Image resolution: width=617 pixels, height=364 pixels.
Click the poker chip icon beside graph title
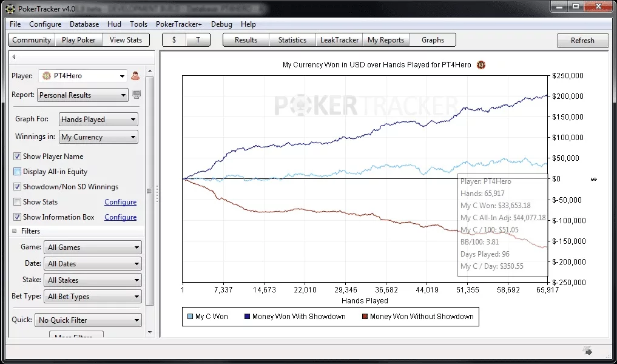tap(481, 65)
